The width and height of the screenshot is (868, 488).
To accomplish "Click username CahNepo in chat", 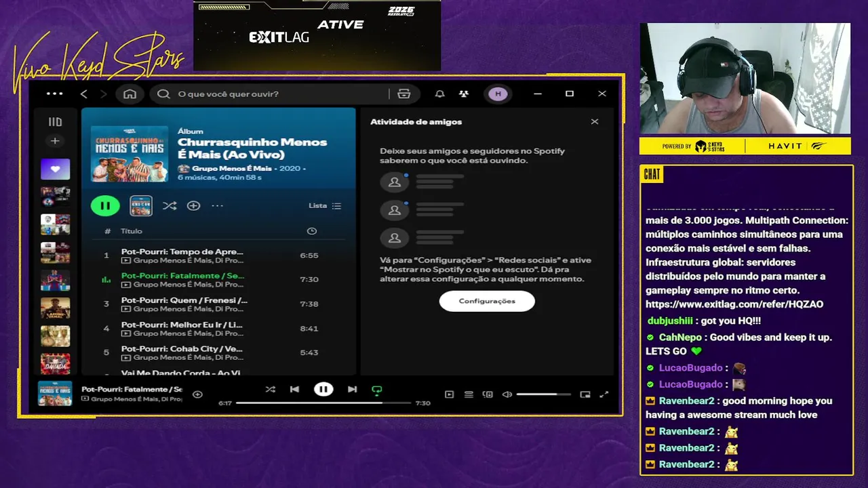I will [x=680, y=337].
